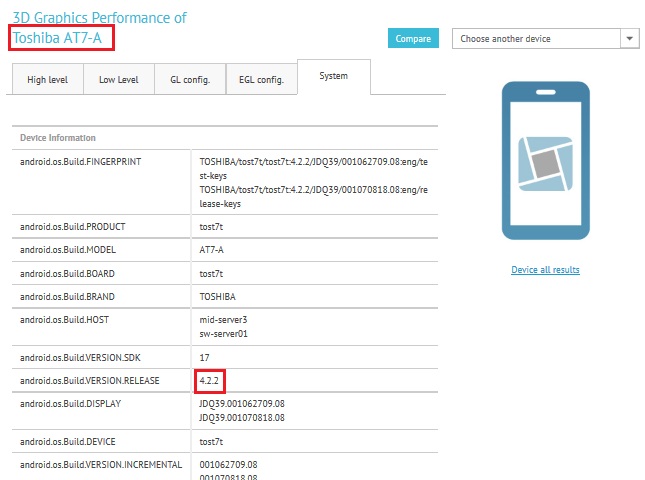Click the android.os.Build.HOST row label
645x480 pixels.
pos(65,320)
